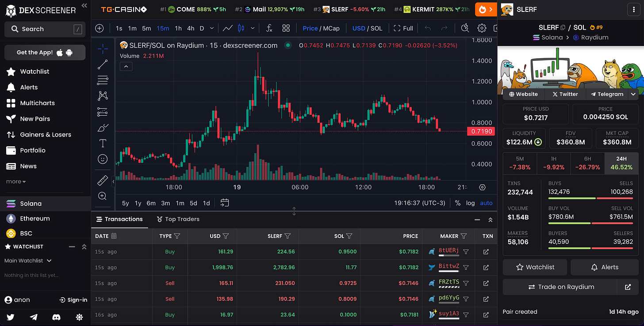Open transaction link for 8tUERj row
644x326 pixels.
point(486,252)
